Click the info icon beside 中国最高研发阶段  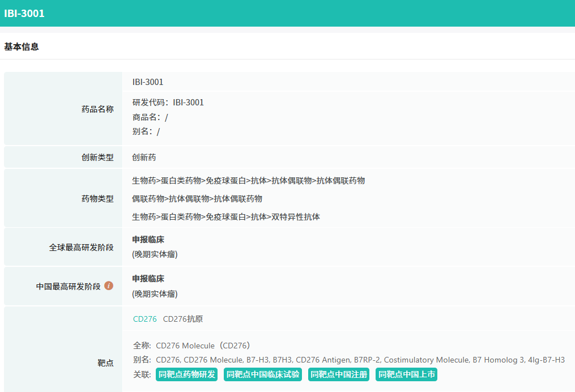point(109,286)
